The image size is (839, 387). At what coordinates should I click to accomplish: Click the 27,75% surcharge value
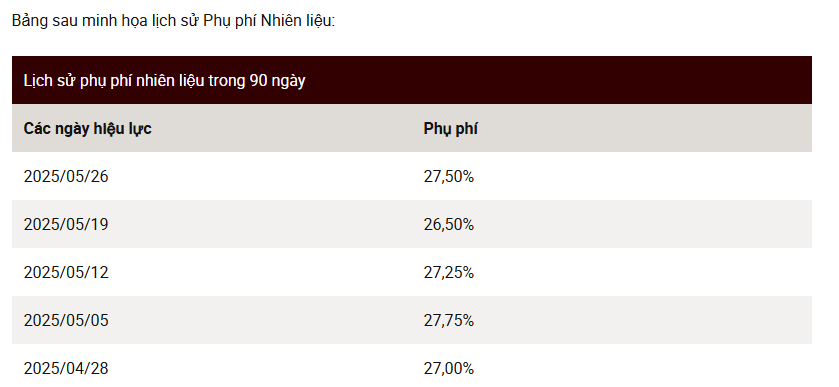[x=449, y=320]
